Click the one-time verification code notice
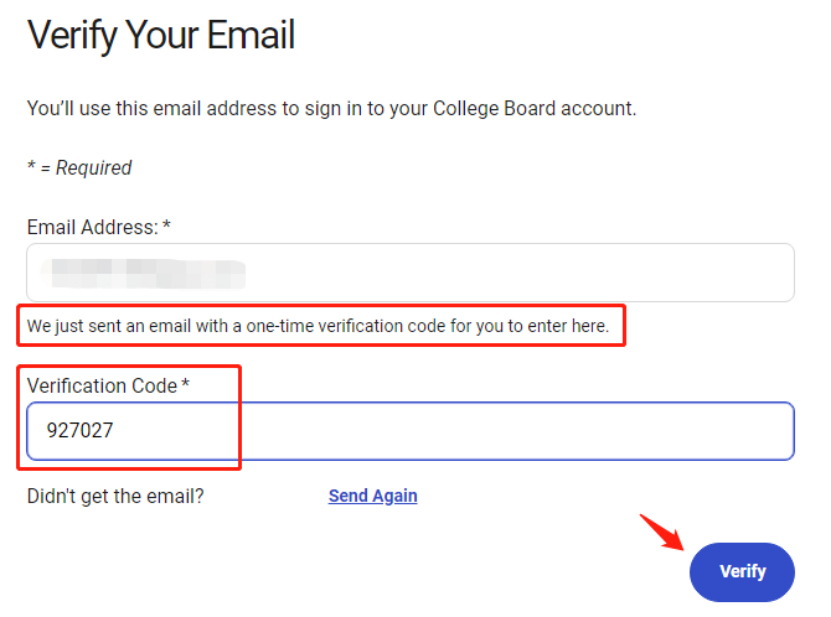Image resolution: width=831 pixels, height=617 pixels. (318, 326)
